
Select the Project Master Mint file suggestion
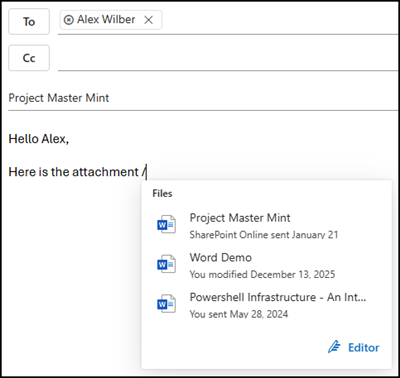(266, 226)
